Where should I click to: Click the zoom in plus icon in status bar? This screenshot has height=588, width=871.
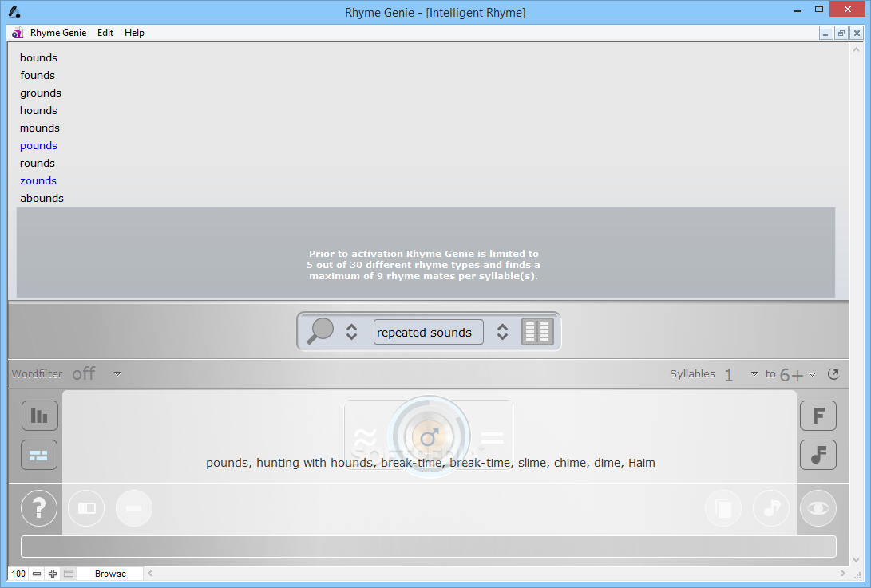point(53,574)
